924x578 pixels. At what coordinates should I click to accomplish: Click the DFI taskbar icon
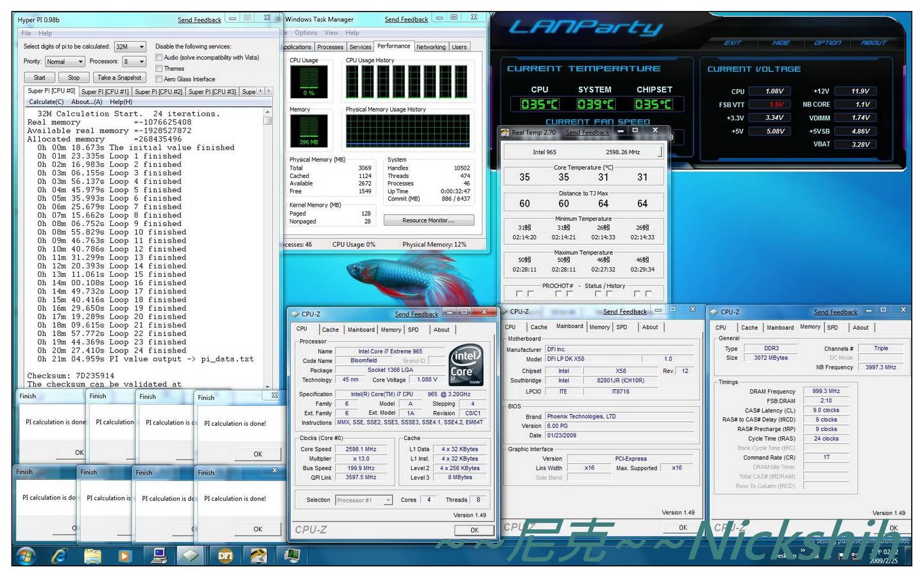click(225, 556)
